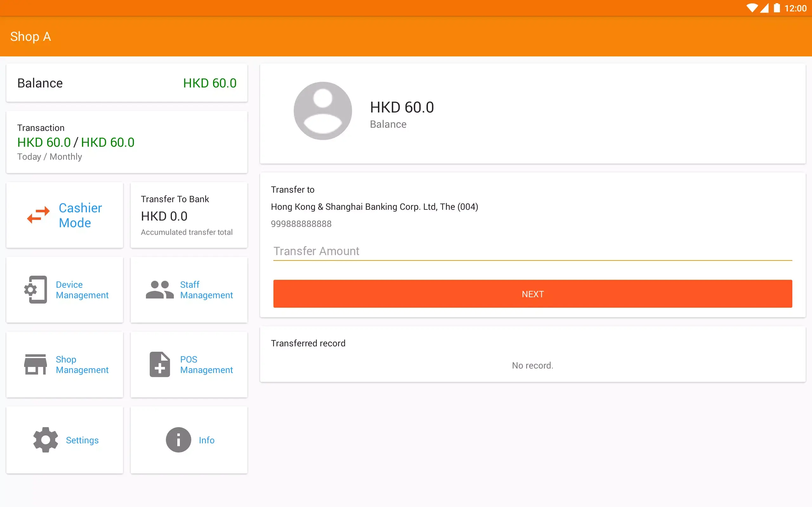The width and height of the screenshot is (812, 507).
Task: Click the Wi-Fi status icon
Action: 752,8
